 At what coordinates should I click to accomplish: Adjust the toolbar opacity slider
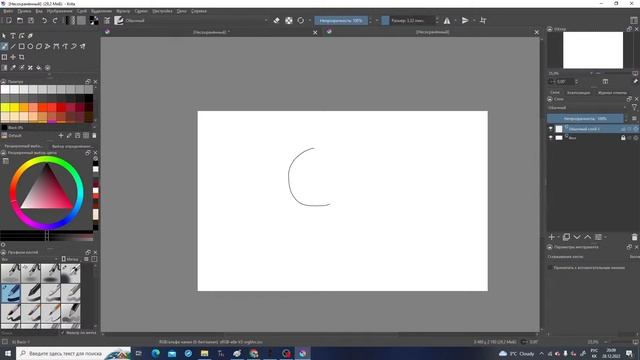[x=341, y=20]
